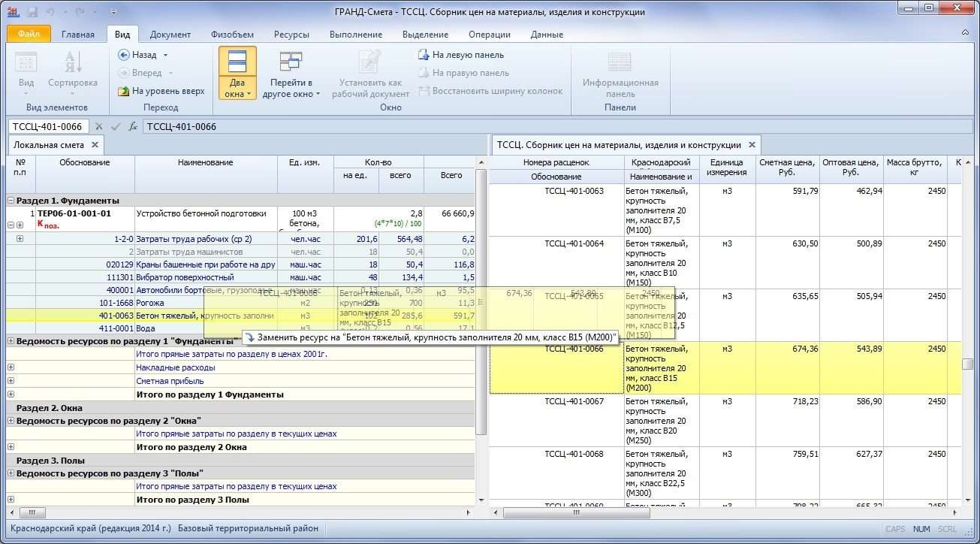The image size is (980, 544).
Task: Click the GRAND-Smeta application icon in title bar
Action: [14, 12]
